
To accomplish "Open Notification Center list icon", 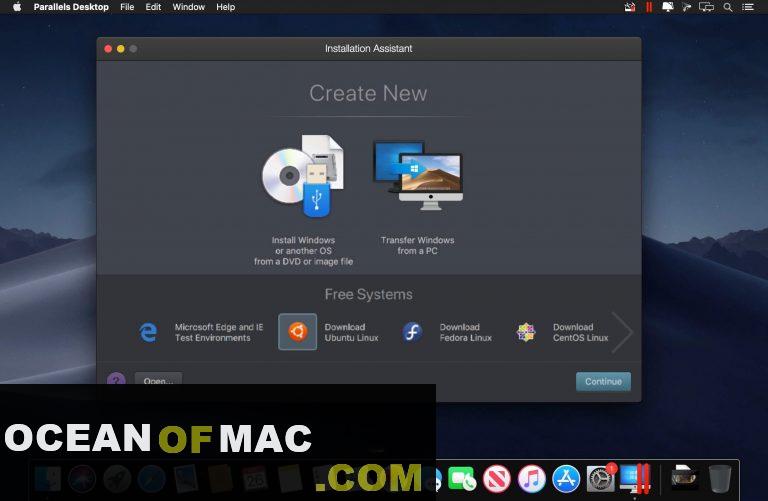I will pos(747,7).
